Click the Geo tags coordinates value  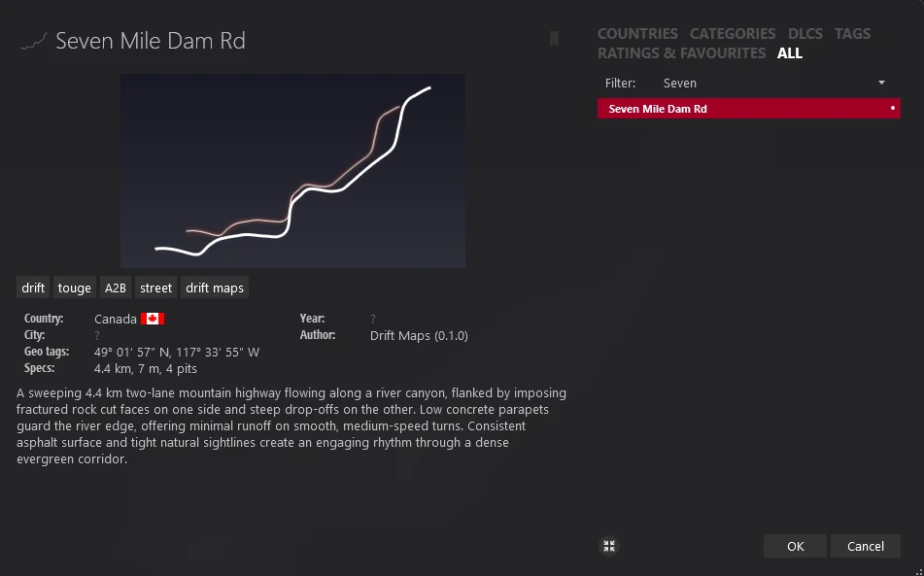click(x=177, y=353)
